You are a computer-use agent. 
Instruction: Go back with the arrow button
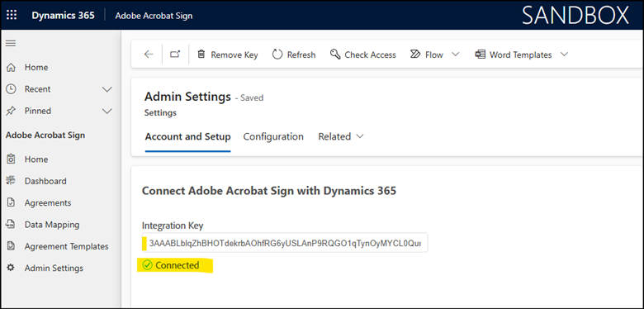[x=149, y=55]
